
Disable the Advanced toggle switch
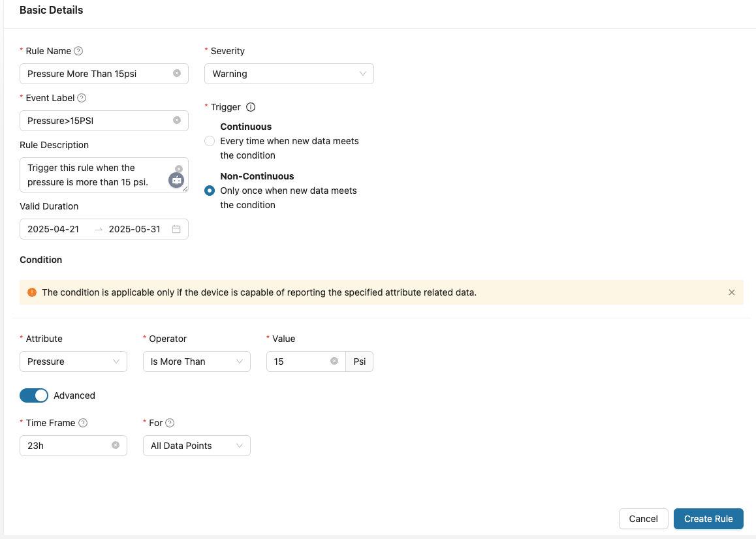(x=34, y=395)
